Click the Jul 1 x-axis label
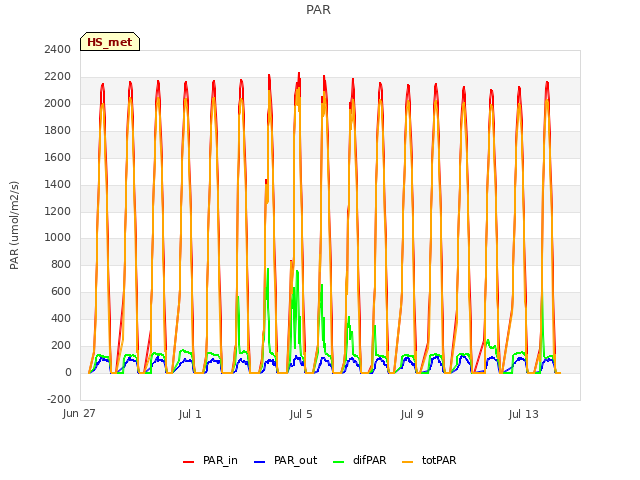The height and width of the screenshot is (480, 640). coord(190,414)
